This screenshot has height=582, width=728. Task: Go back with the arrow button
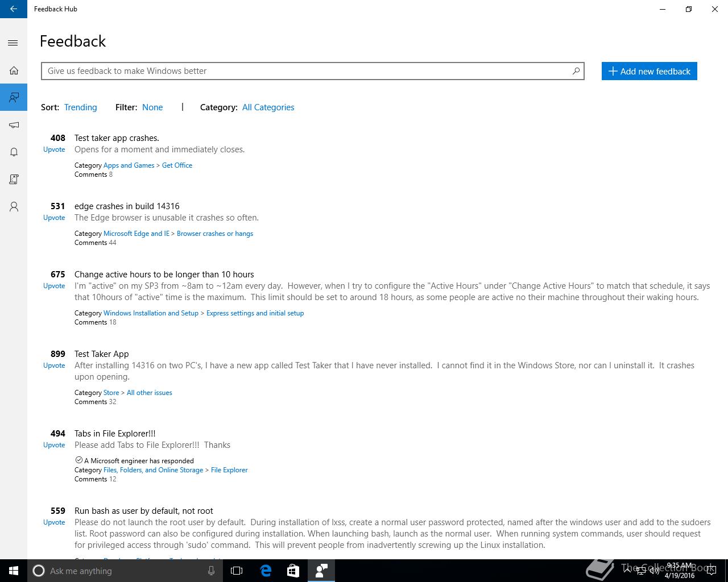tap(14, 9)
